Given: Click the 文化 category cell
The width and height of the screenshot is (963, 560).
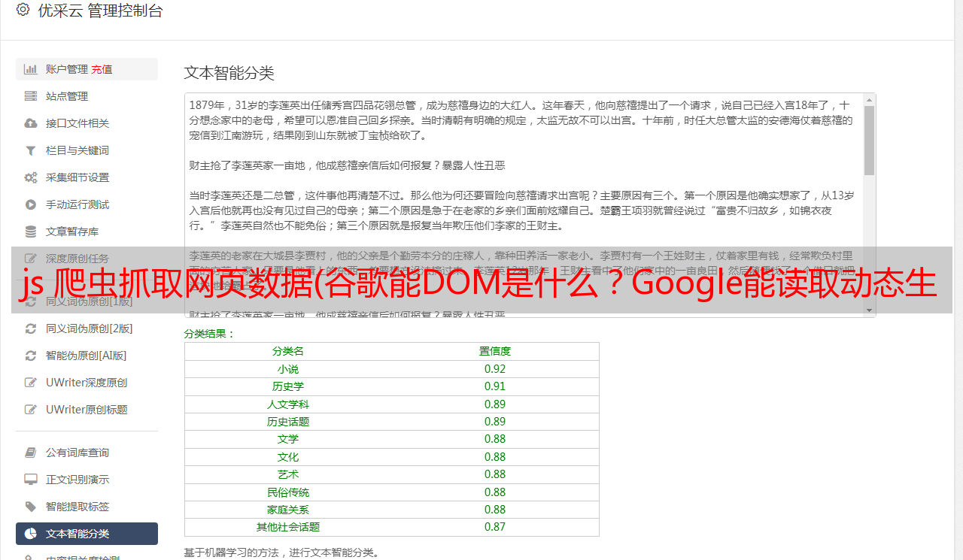Looking at the screenshot, I should click(288, 457).
